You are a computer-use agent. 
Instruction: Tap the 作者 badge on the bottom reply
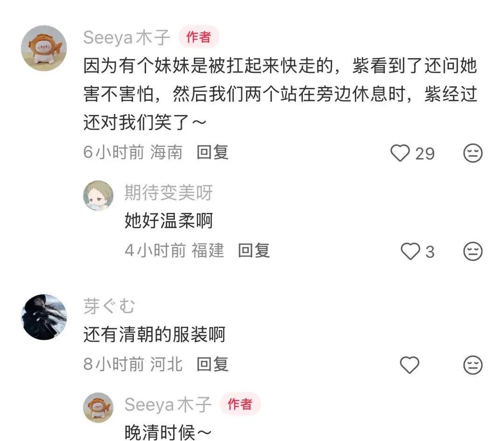240,404
